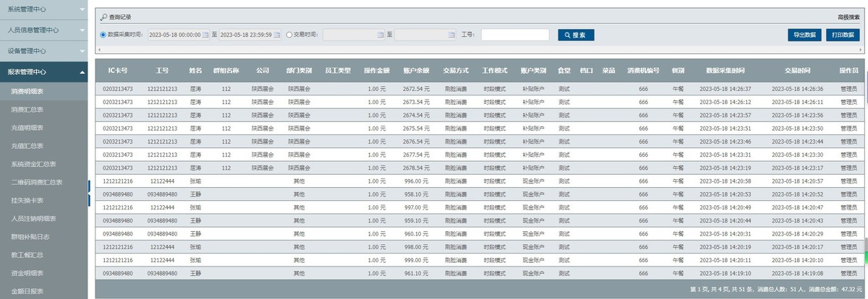Open the 金额日报表 report
The width and height of the screenshot is (868, 299).
pyautogui.click(x=43, y=290)
